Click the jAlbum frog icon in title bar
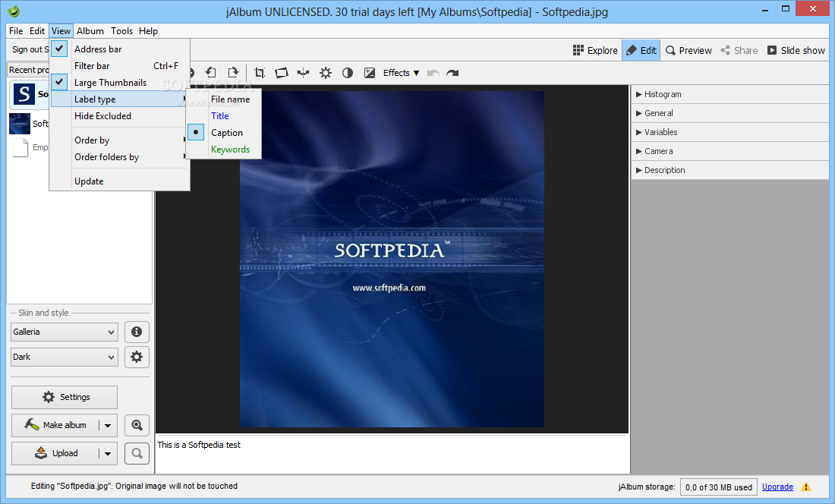This screenshot has height=504, width=835. 14,11
